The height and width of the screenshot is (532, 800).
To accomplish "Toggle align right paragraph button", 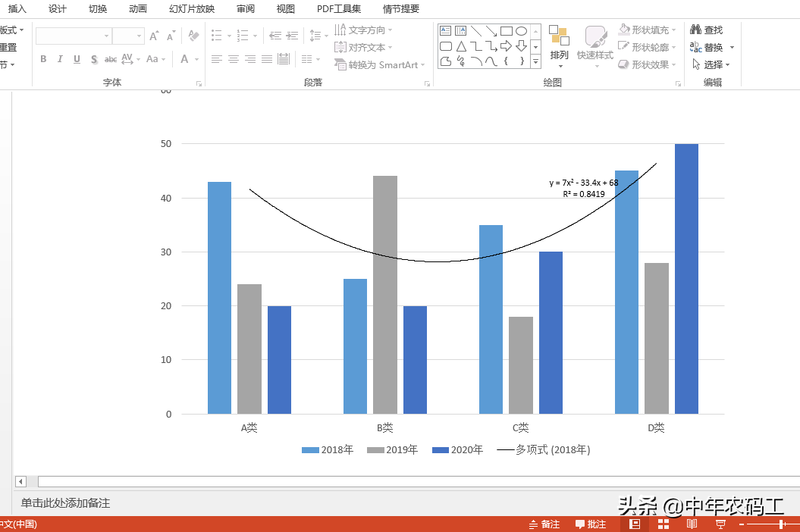I will [250, 59].
